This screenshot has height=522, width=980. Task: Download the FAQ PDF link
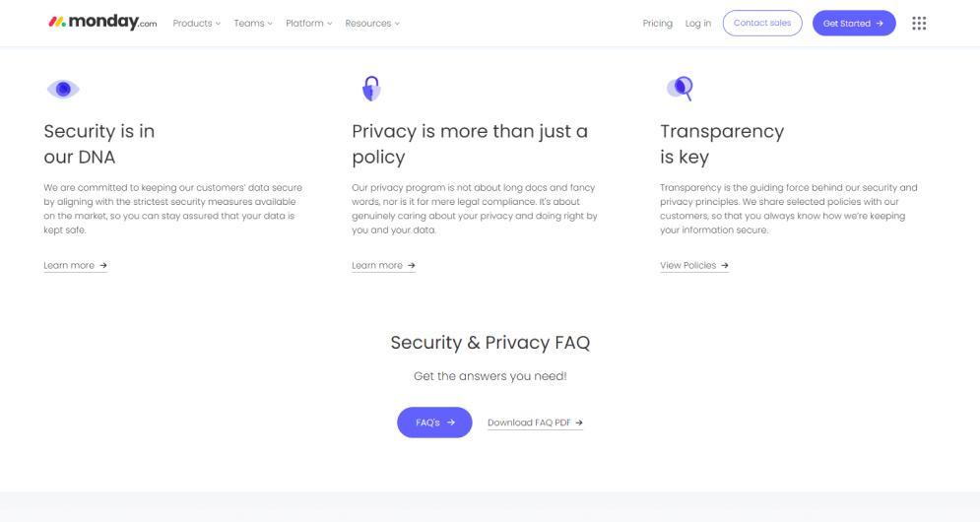coord(530,423)
